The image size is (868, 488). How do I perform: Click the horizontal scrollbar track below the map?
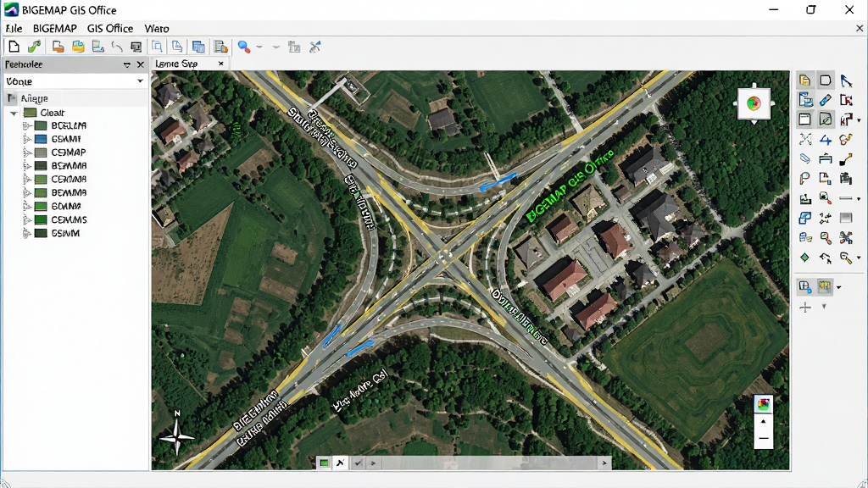point(490,463)
